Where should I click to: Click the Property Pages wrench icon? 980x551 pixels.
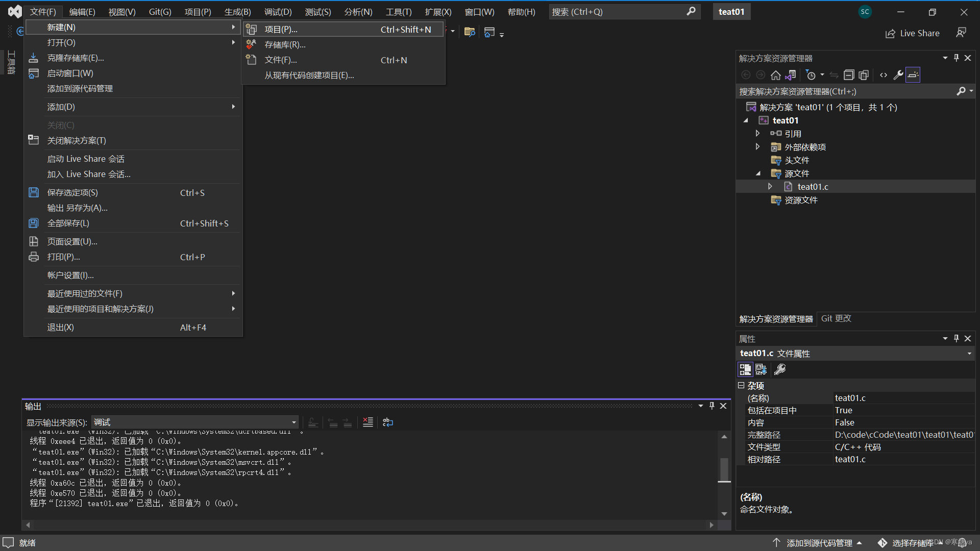tap(780, 369)
